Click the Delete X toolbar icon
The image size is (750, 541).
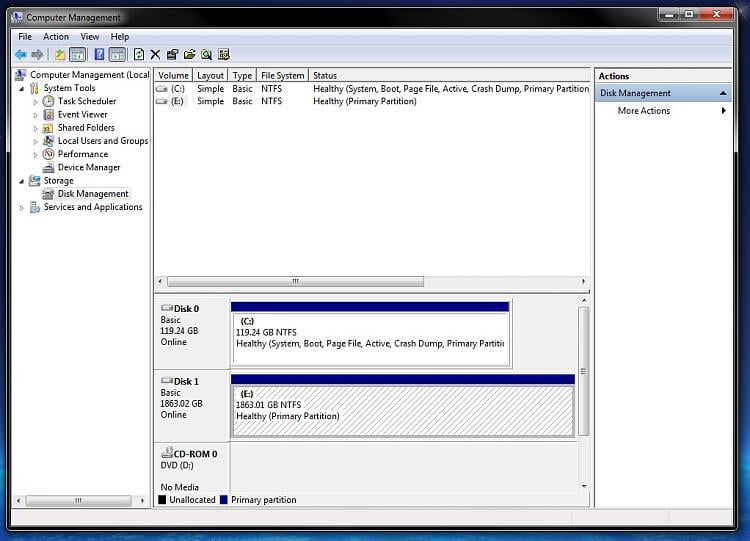(x=155, y=55)
